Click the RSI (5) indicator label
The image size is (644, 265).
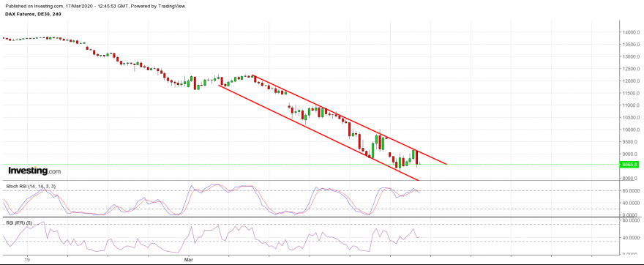coord(19,223)
